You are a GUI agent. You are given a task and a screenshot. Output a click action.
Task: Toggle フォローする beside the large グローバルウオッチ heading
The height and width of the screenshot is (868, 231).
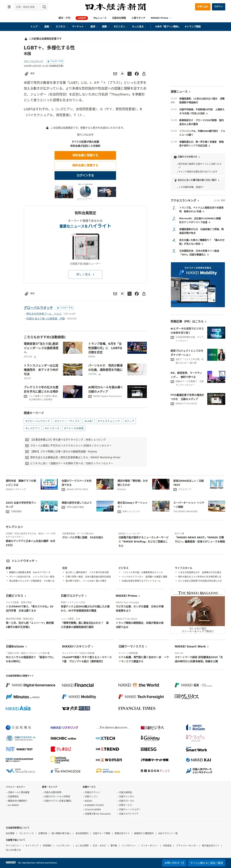[x=65, y=308]
